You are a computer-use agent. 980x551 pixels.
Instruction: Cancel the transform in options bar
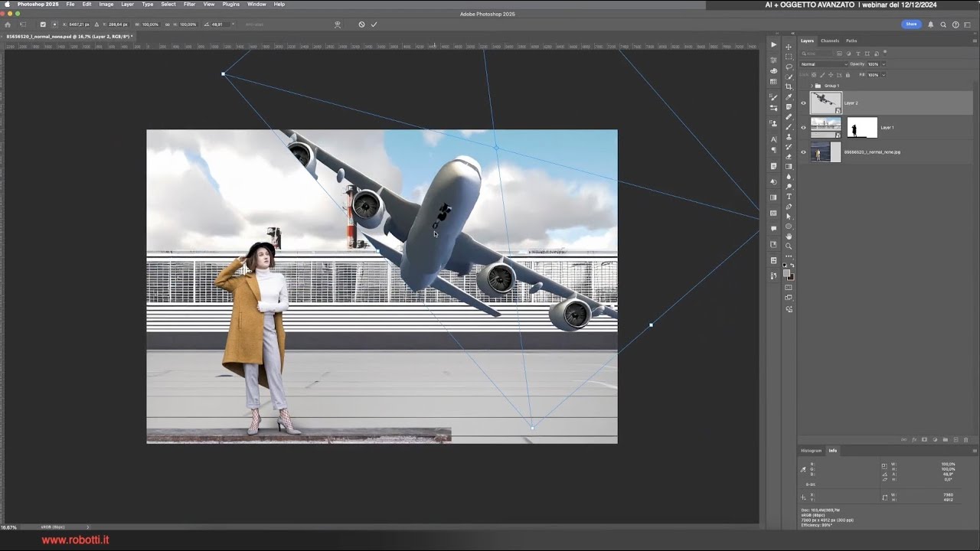(361, 24)
